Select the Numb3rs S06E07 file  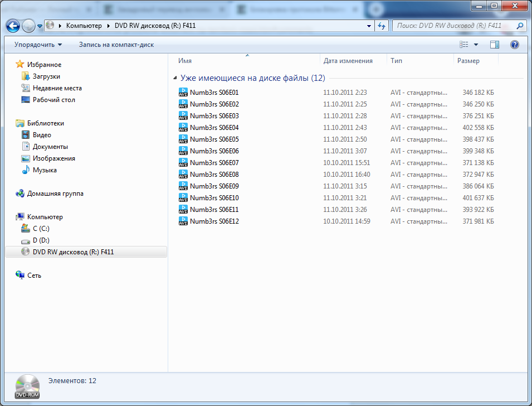pos(214,163)
